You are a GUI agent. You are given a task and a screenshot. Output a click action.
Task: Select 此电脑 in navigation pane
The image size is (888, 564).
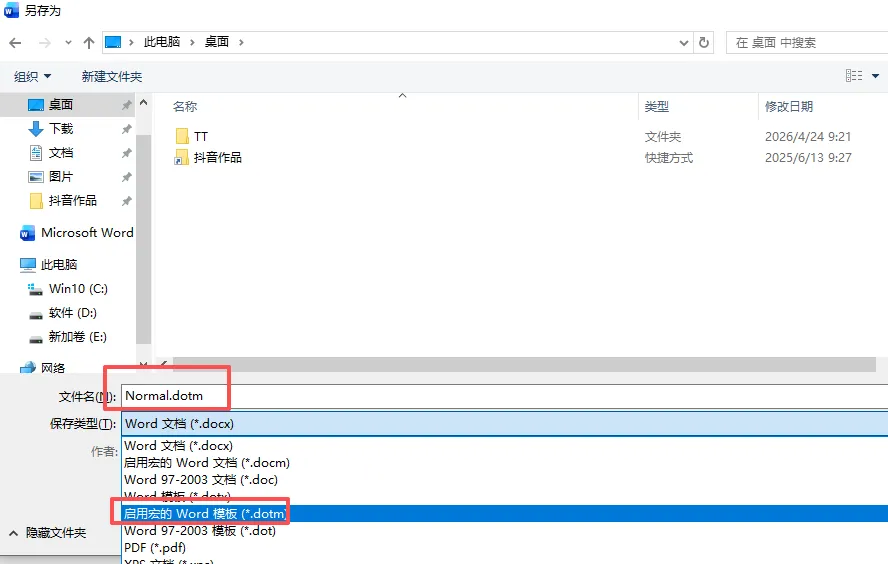pyautogui.click(x=58, y=264)
